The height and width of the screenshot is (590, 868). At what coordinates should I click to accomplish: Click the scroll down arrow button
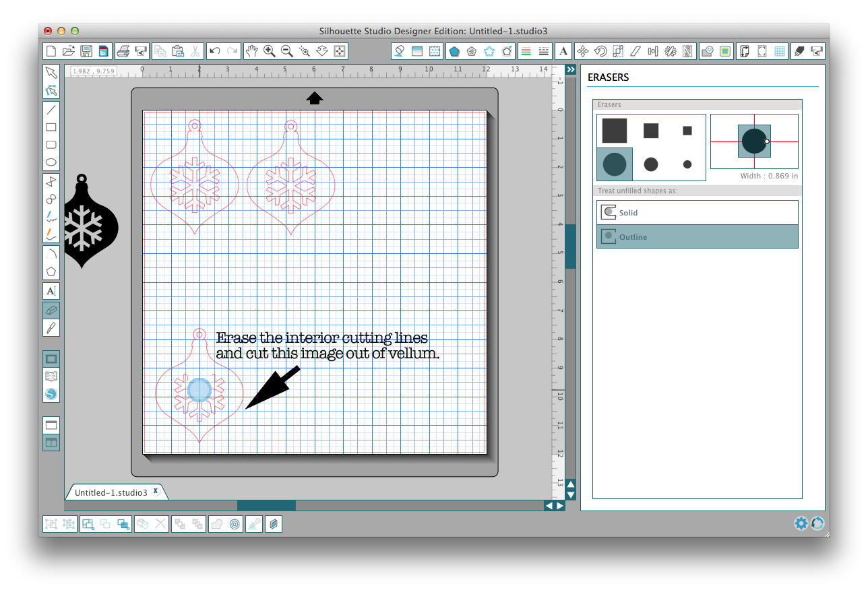pyautogui.click(x=570, y=495)
